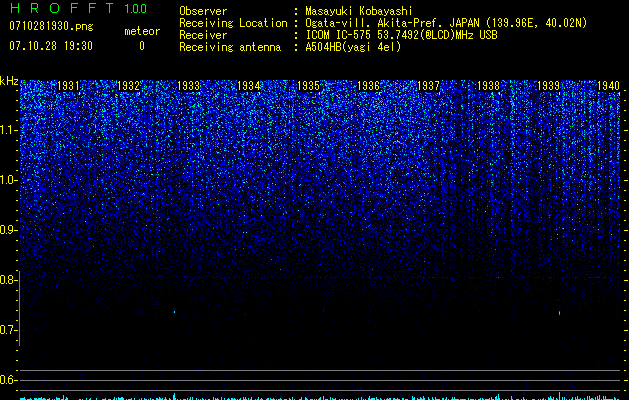This screenshot has height=400, width=629.
Task: Click the "meteor" count label
Action: tap(142, 31)
